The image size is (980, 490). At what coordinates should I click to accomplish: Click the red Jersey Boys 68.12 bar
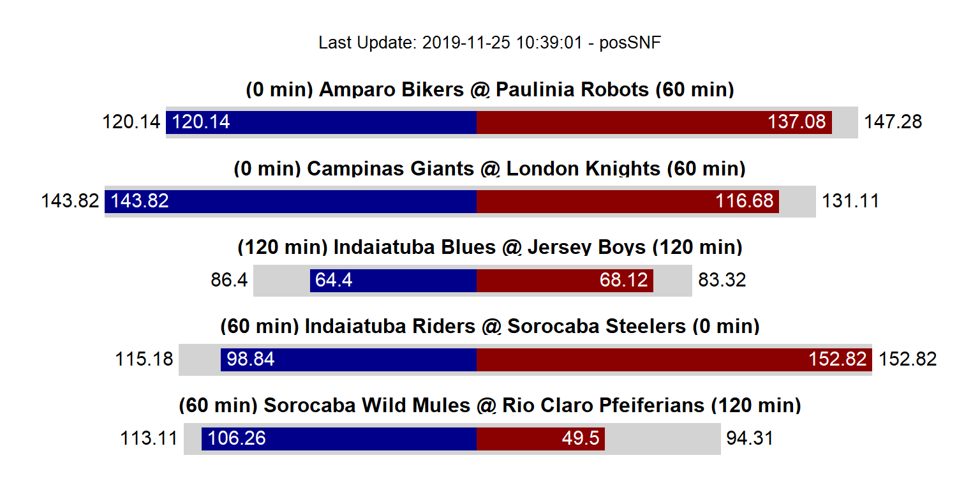[x=565, y=280]
